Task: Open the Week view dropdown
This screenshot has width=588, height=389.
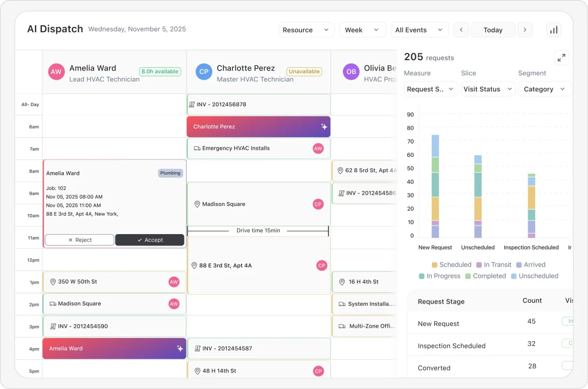Action: coord(362,30)
